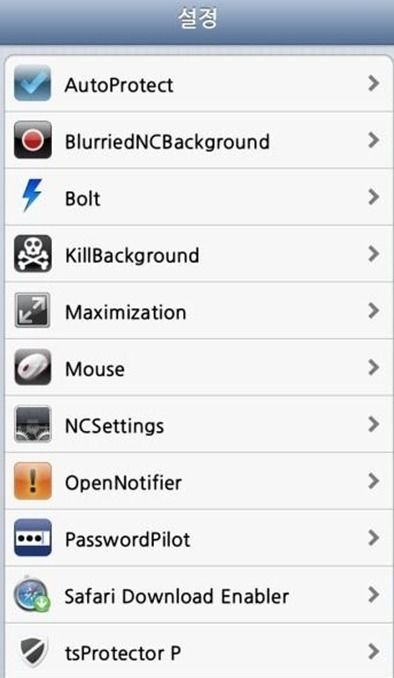
Task: Expand the OpenNotifier row chevron
Action: [374, 481]
